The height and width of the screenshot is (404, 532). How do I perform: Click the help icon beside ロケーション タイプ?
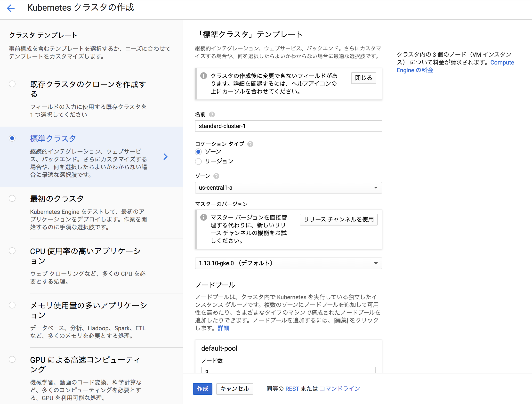click(x=250, y=144)
